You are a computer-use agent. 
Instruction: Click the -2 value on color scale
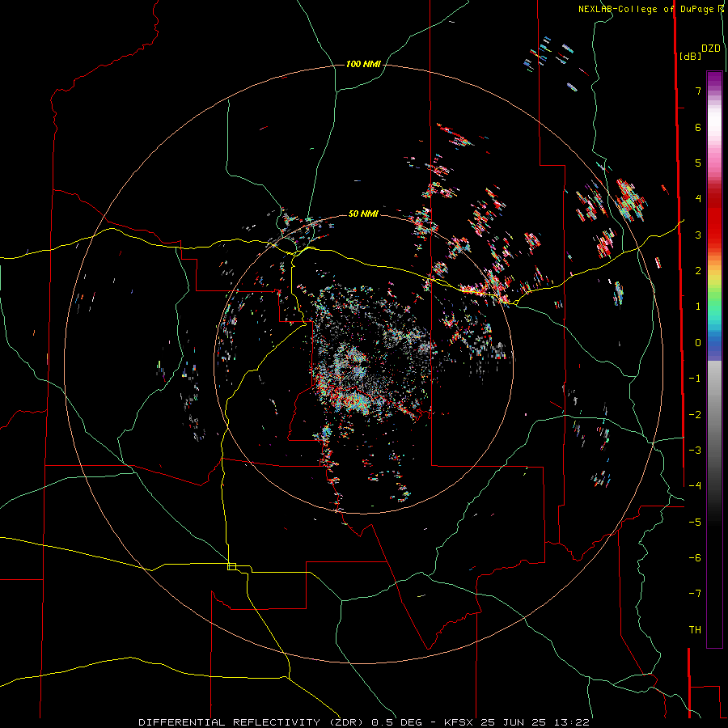click(695, 415)
